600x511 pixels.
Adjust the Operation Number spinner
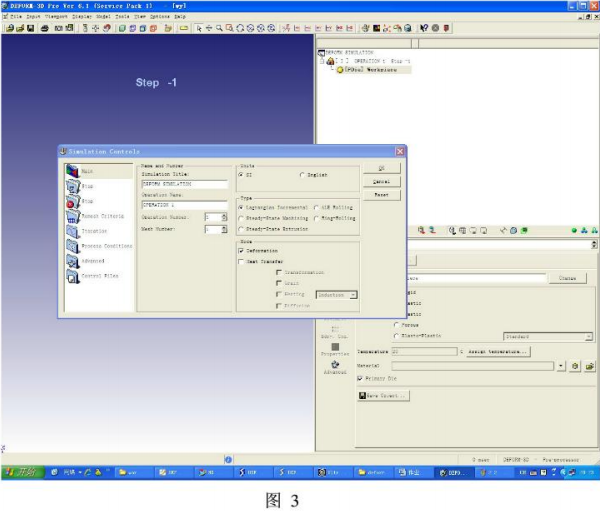[x=224, y=217]
